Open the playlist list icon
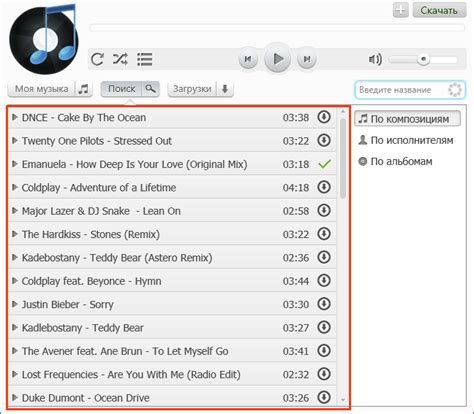 pyautogui.click(x=145, y=59)
